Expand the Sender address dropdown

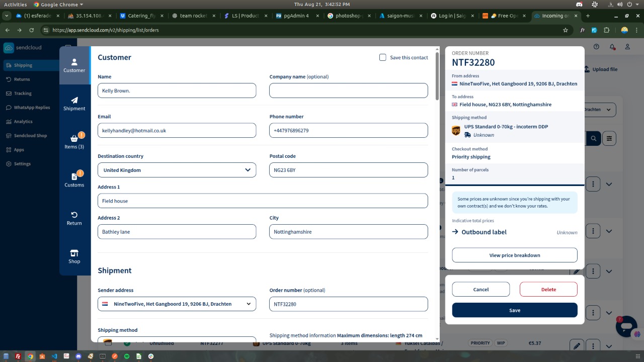tap(177, 304)
